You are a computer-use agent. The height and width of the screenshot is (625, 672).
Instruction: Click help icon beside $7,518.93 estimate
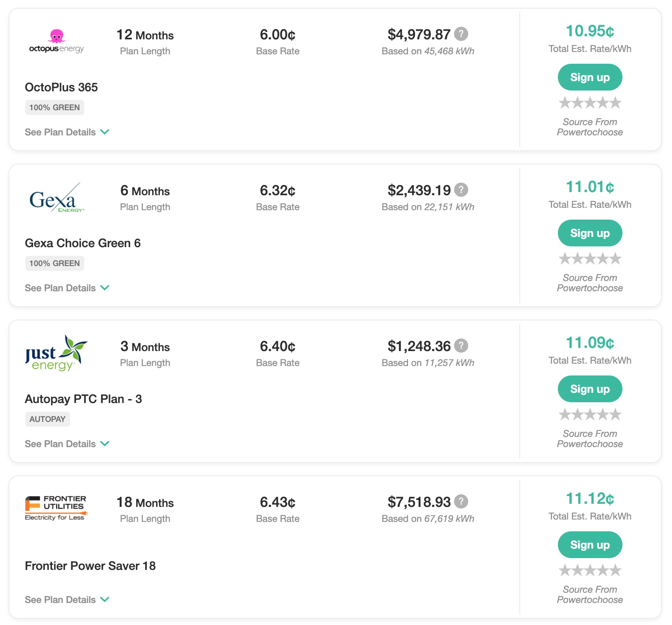(461, 501)
